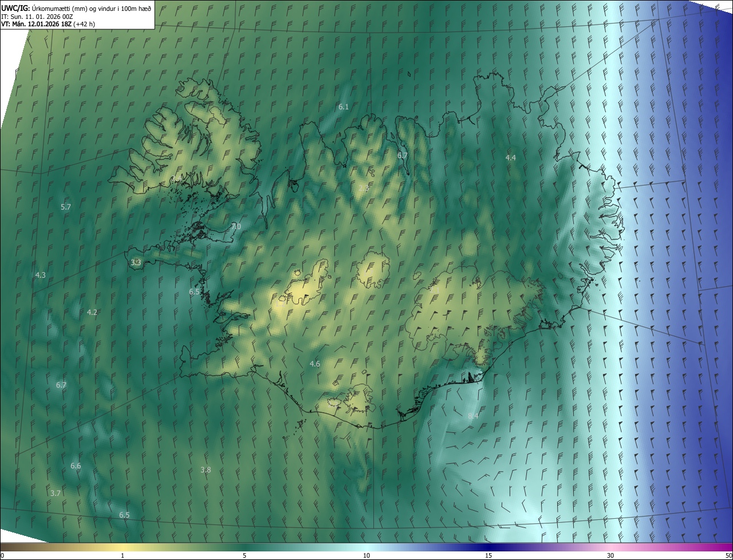The height and width of the screenshot is (560, 733).
Task: Click the 3.8 value on the map
Action: [x=206, y=470]
